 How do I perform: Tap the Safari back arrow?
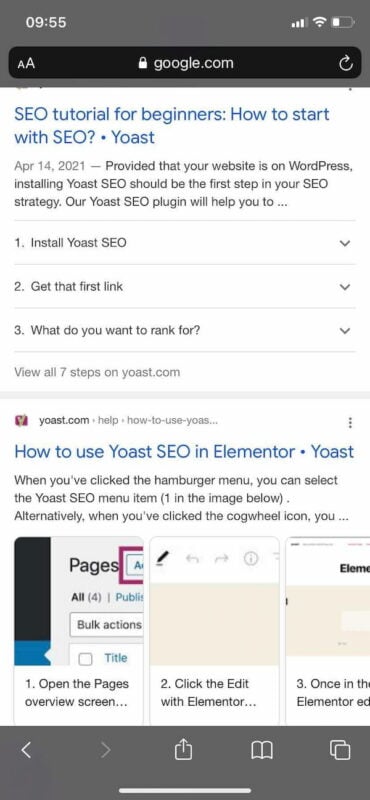click(27, 749)
